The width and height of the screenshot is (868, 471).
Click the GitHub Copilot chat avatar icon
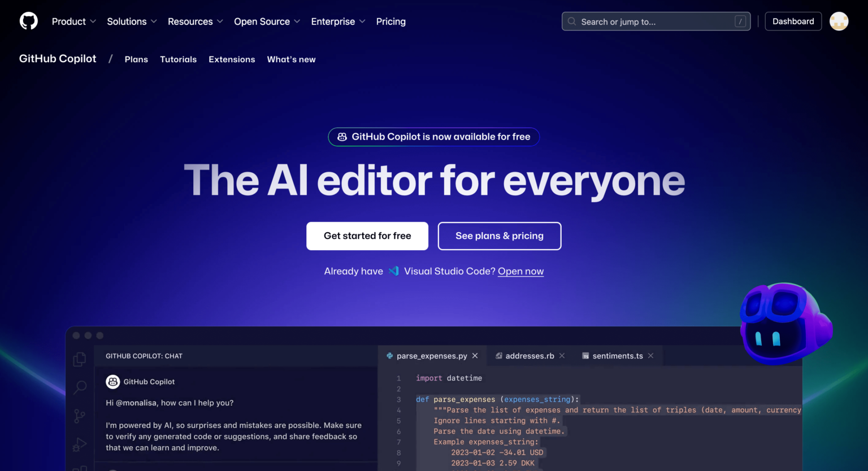(113, 382)
